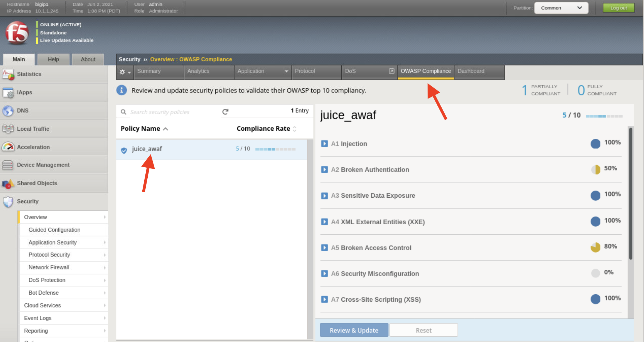This screenshot has width=644, height=342.
Task: Open the Statistics section icon
Action: pos(8,74)
